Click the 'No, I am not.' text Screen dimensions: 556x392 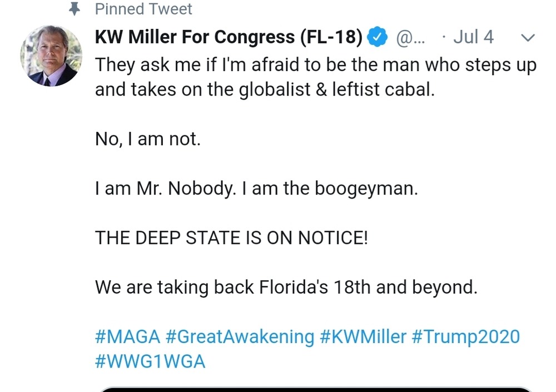[x=148, y=138]
